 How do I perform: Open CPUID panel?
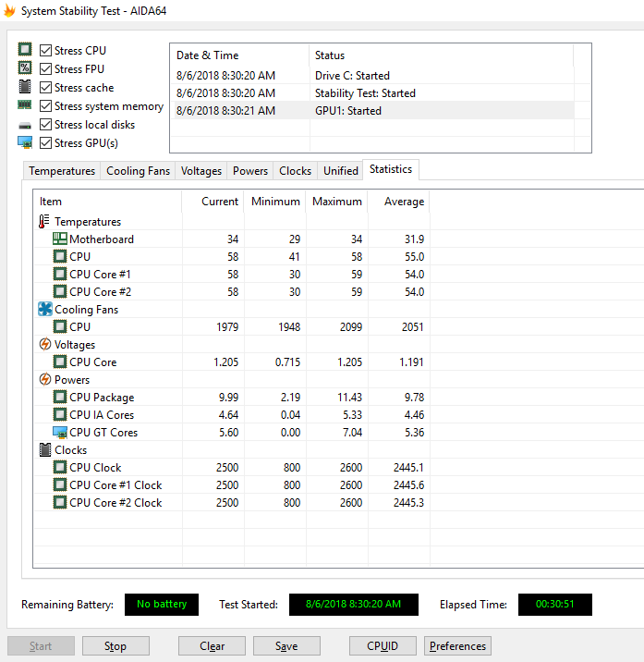point(383,646)
